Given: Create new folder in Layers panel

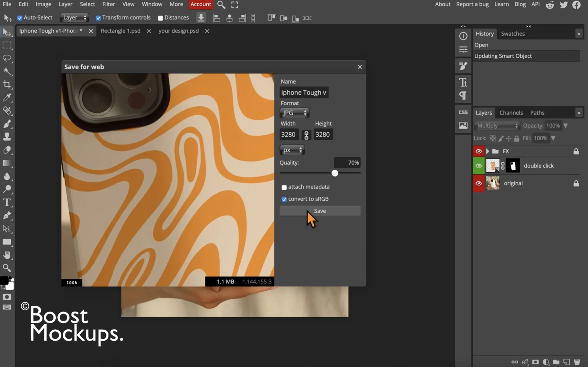Looking at the screenshot, I should (x=556, y=362).
